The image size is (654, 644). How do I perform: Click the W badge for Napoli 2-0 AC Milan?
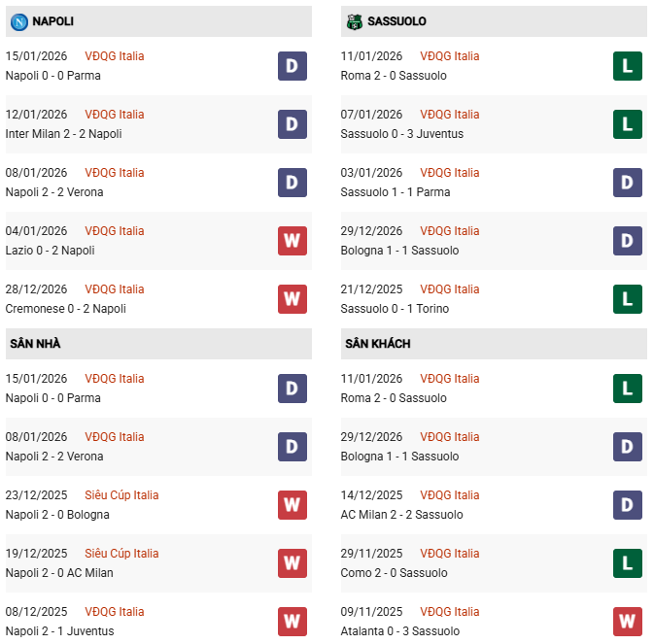click(x=293, y=563)
